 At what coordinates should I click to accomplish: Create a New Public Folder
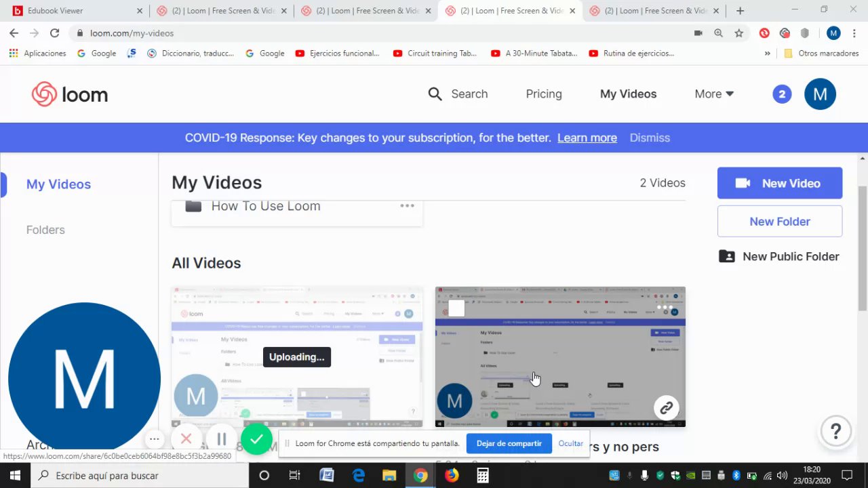(x=780, y=256)
